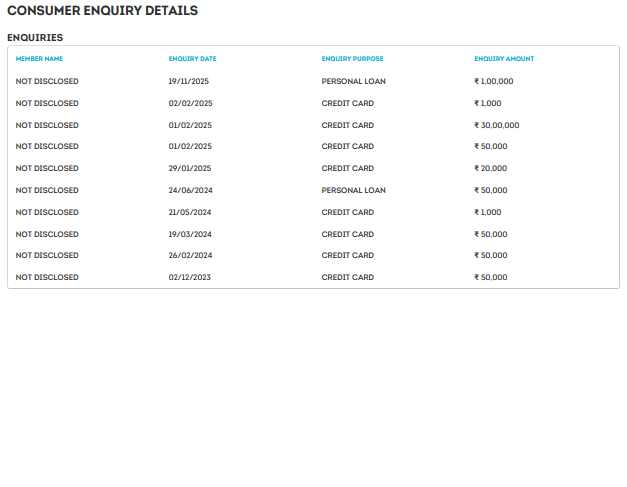Click the enquiry date '19/03/2024'

tap(190, 234)
